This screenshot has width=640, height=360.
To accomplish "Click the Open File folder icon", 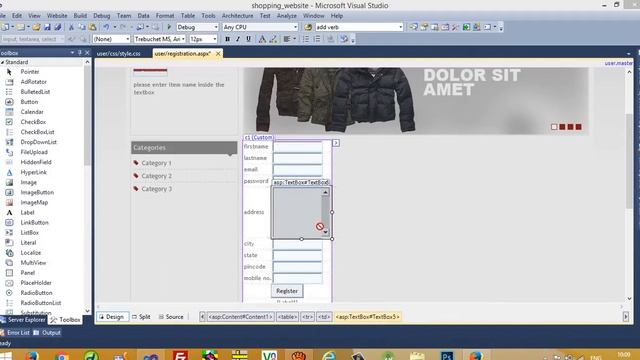I will point(36,27).
